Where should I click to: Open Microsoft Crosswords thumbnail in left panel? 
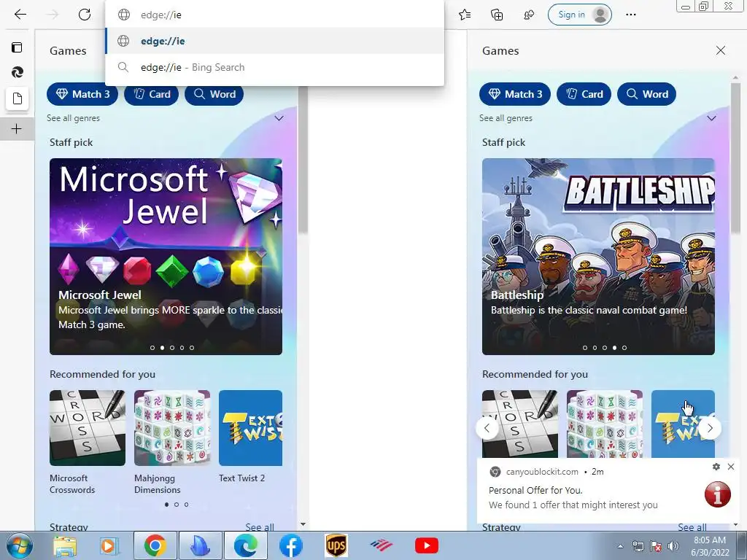[88, 427]
